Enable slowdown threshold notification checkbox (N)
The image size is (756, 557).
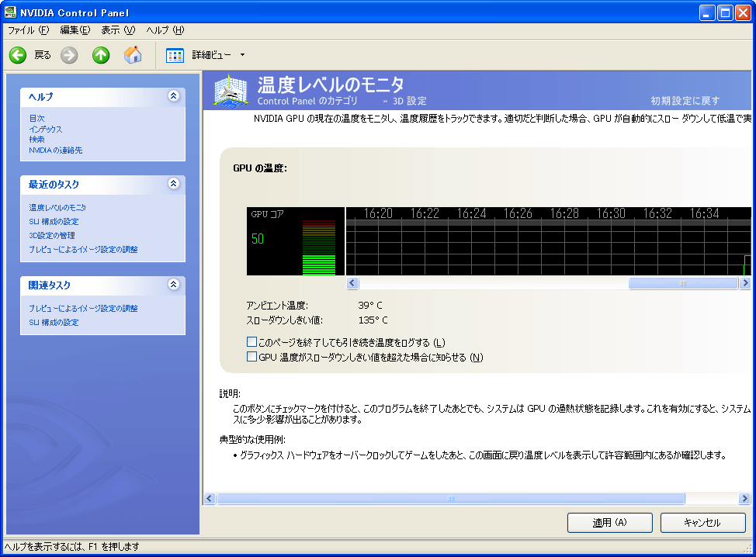(x=251, y=357)
